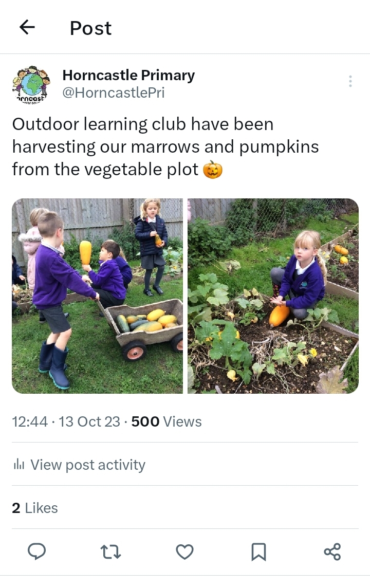
Task: Toggle the bookmark icon
Action: (x=258, y=552)
